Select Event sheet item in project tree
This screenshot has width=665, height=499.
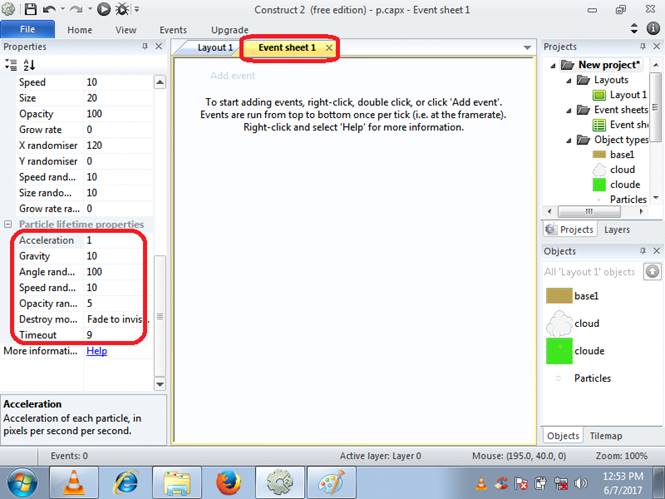[x=620, y=125]
